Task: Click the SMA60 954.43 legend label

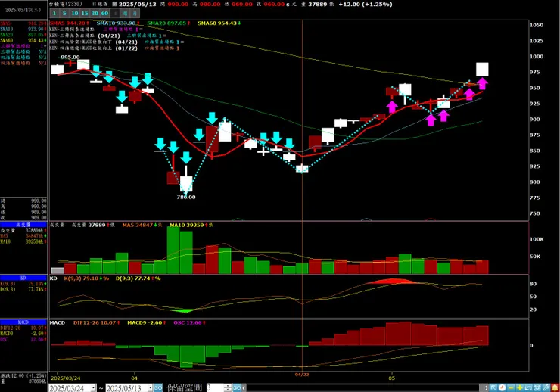Action: [219, 23]
